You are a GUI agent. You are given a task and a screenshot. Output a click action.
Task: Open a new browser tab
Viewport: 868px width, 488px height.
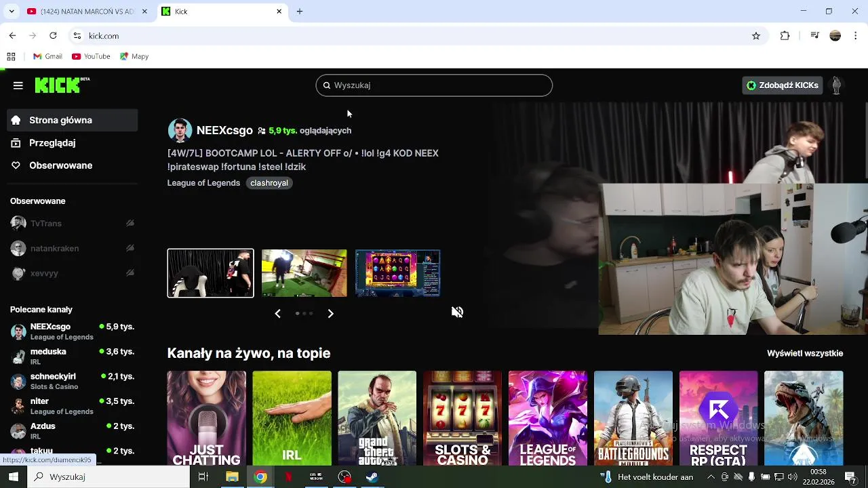pos(300,12)
